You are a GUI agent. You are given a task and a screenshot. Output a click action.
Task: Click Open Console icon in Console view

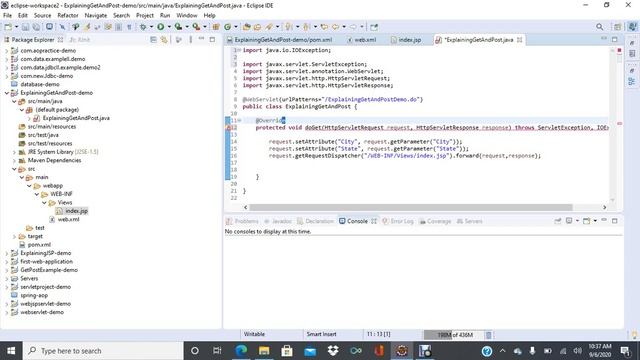(x=587, y=221)
